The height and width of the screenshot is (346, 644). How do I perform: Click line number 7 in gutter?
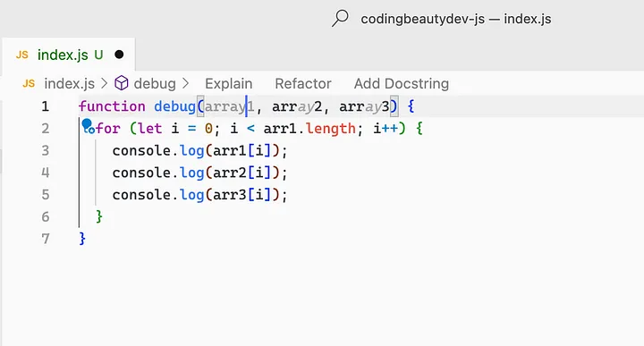coord(46,239)
